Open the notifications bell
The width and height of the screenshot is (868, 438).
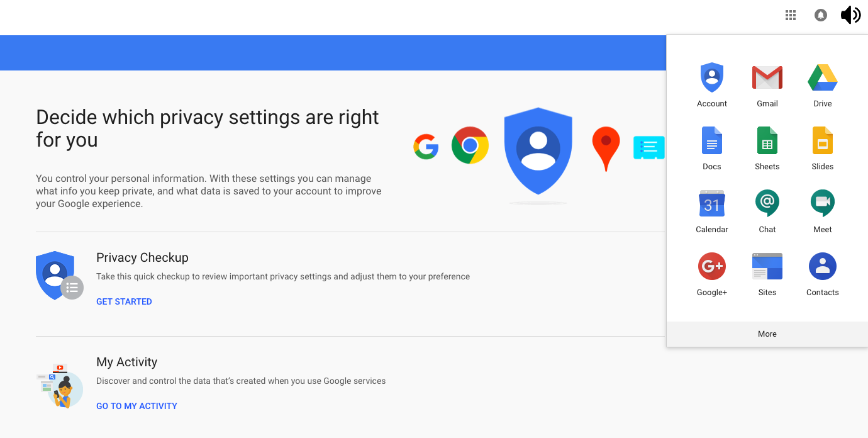[821, 15]
